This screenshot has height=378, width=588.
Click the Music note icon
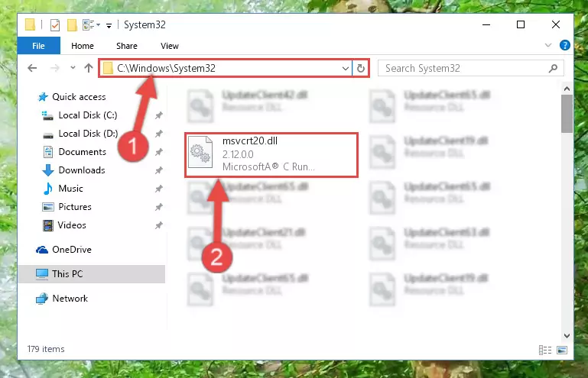click(x=47, y=189)
